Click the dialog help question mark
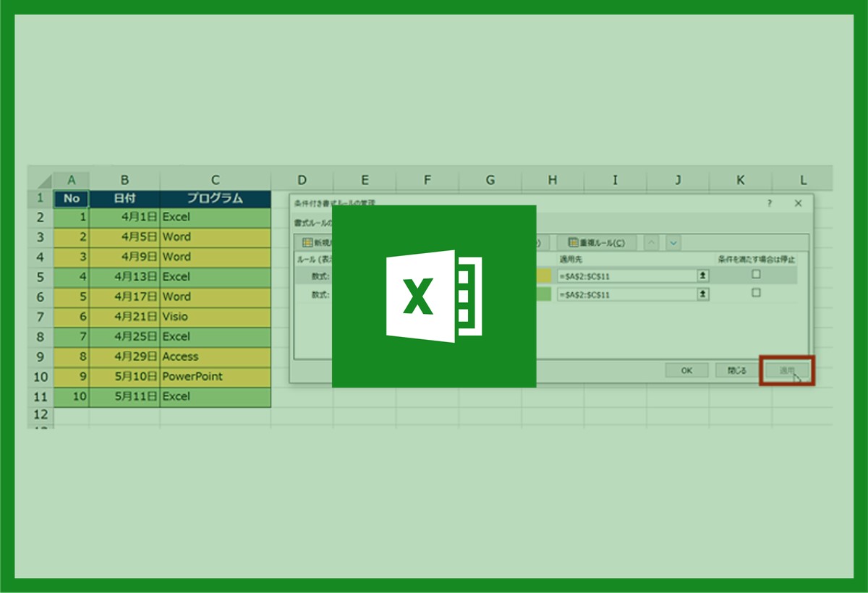Screen dimensions: 868x593 (x=769, y=204)
